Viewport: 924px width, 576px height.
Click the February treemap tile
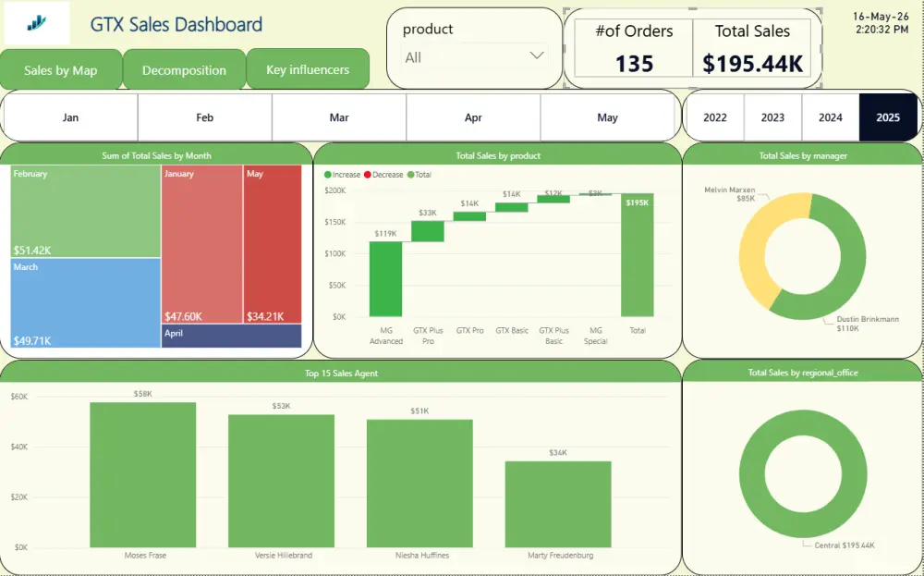tap(85, 211)
